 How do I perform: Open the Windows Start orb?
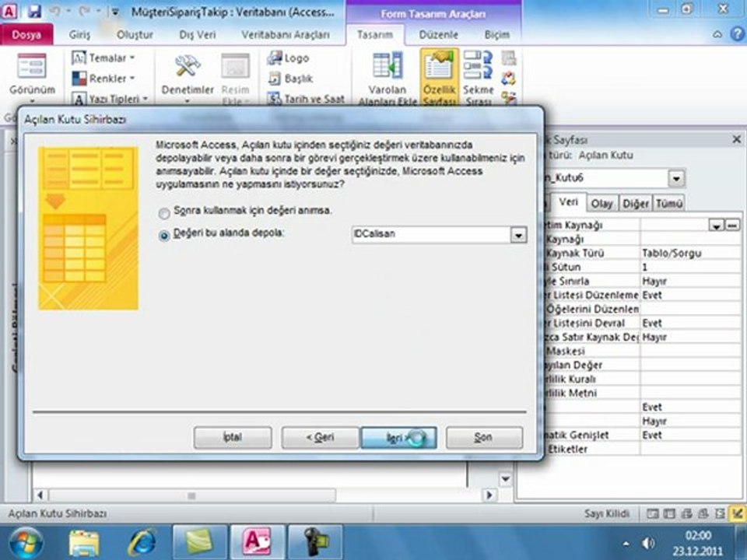[x=26, y=542]
